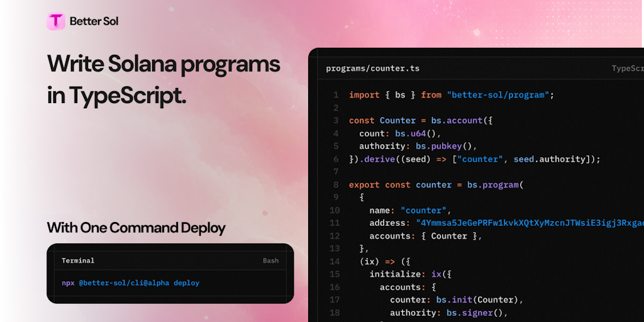Click the npx @better-sol/cli@alpha deploy command
The width and height of the screenshot is (644, 322).
point(131,283)
